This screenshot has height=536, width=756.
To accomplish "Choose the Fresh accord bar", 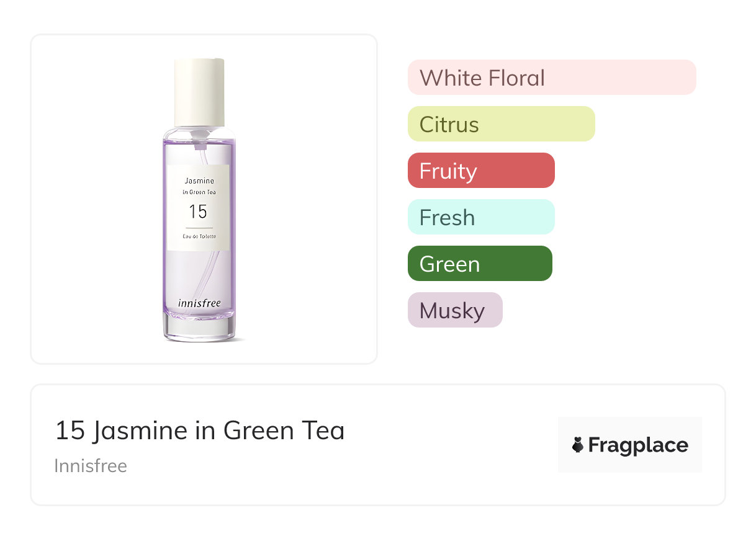I will [x=480, y=217].
